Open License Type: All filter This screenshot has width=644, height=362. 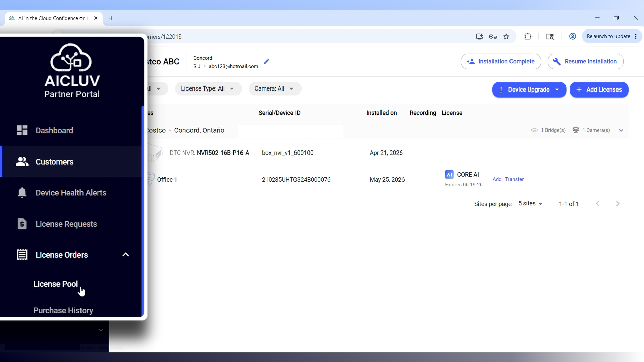(x=208, y=88)
